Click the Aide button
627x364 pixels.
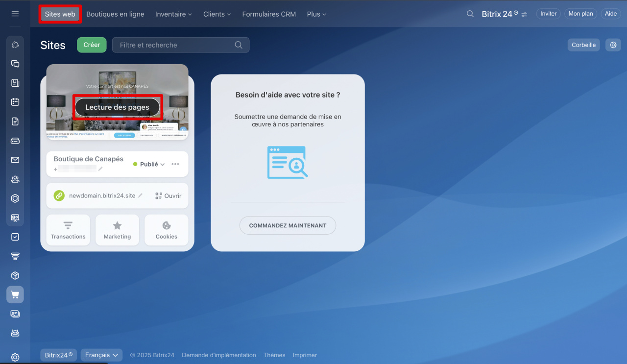point(611,14)
